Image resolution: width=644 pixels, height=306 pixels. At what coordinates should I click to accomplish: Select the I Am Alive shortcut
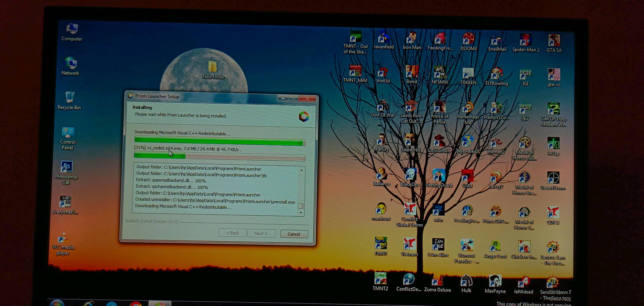pos(438,248)
